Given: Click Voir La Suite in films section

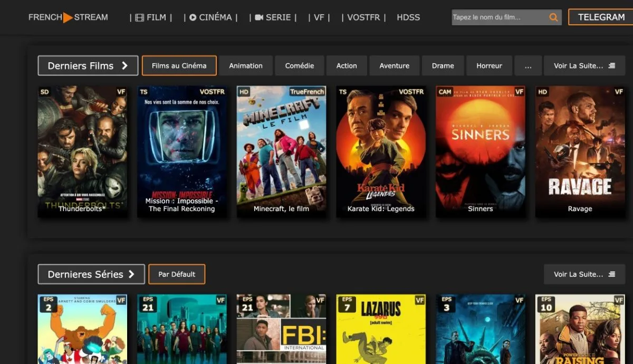Looking at the screenshot, I should point(584,66).
